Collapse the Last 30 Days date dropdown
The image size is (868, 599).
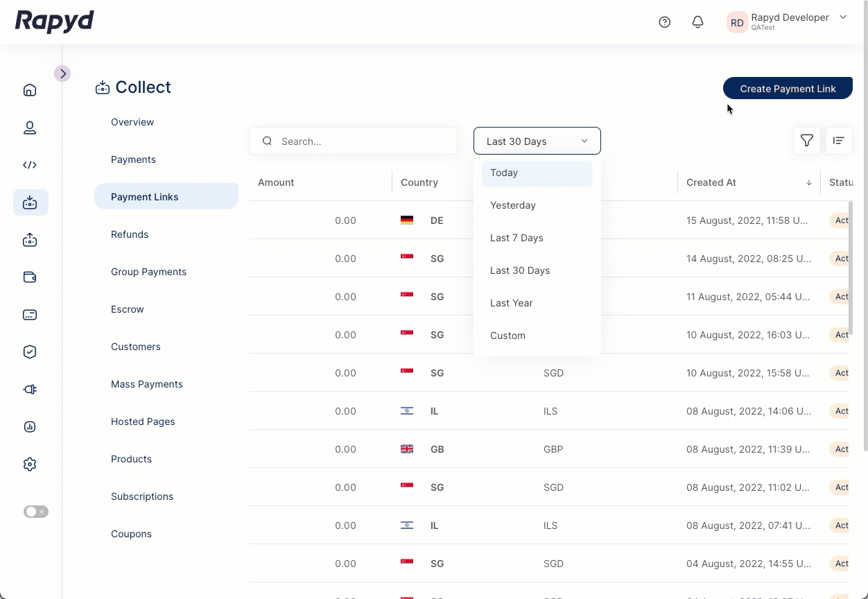click(x=537, y=141)
